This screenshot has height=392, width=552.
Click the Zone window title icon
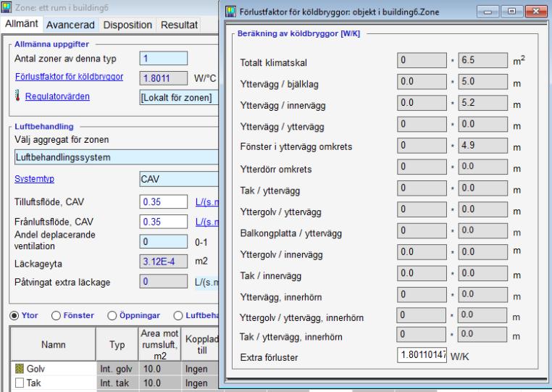[x=6, y=7]
